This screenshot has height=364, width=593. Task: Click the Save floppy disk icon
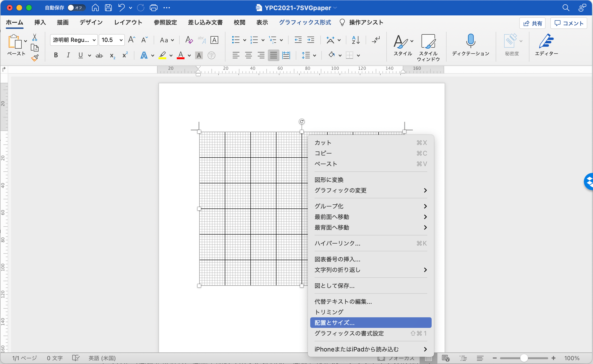(x=108, y=8)
